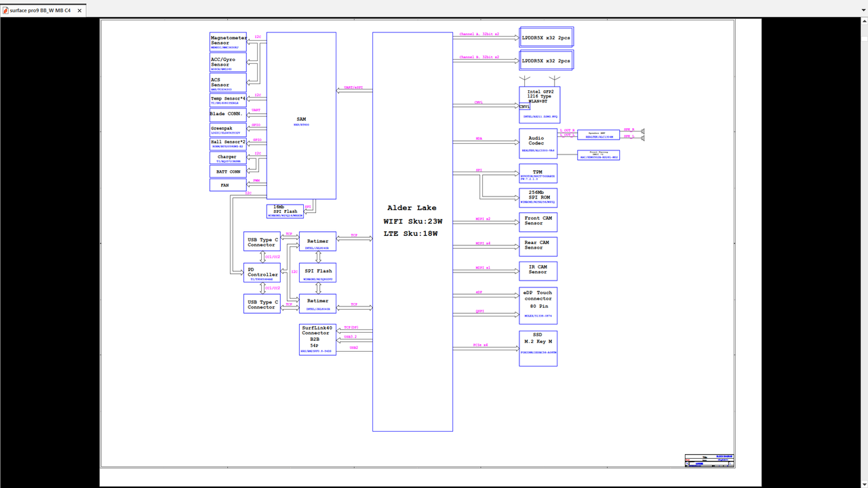Click the Channel A: 32bit x2 label
Image resolution: width=868 pixels, height=488 pixels.
(x=479, y=34)
